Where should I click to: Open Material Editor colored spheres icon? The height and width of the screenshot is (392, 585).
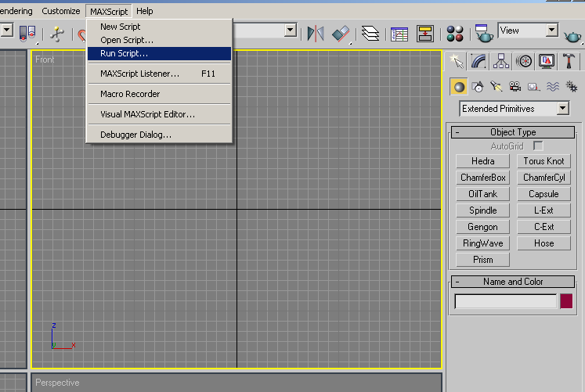tap(455, 34)
